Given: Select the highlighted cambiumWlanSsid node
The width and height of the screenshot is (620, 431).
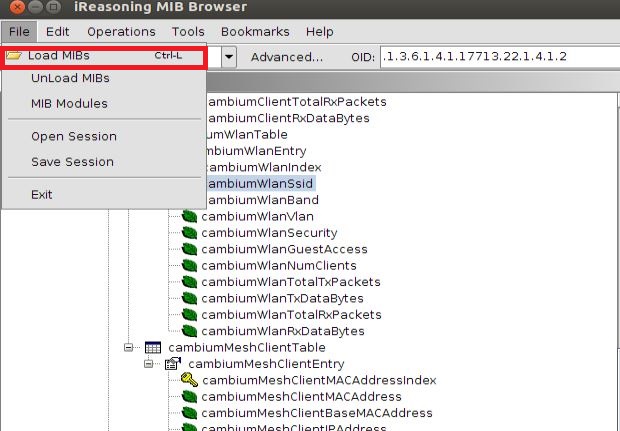Looking at the screenshot, I should click(260, 183).
